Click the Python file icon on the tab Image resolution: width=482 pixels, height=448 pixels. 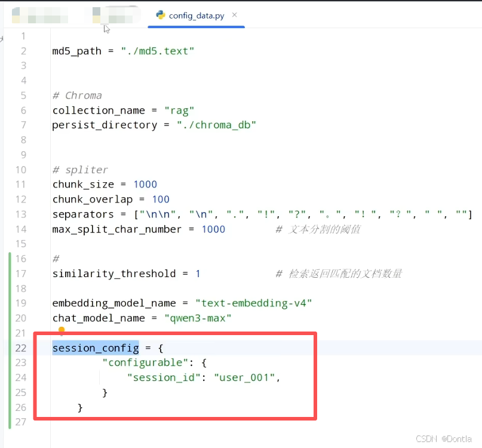click(161, 15)
